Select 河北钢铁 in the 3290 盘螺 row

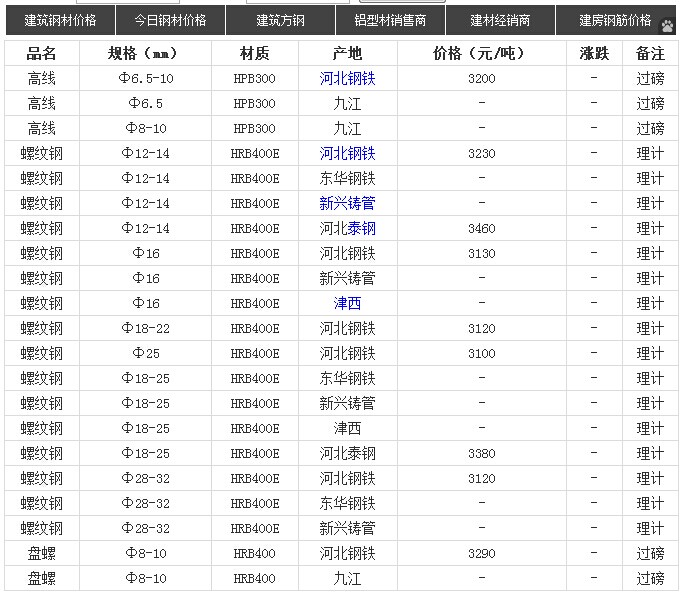[347, 553]
